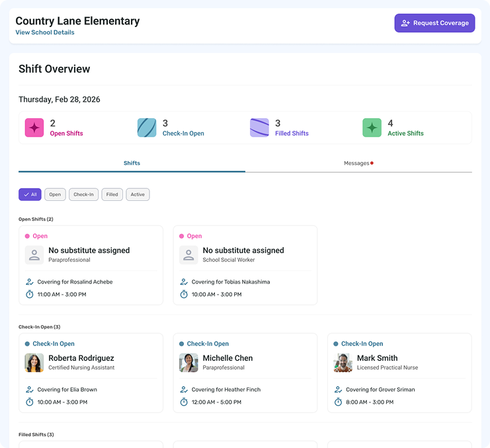Click the Check-In Open status dot on Mark Smith card
The height and width of the screenshot is (448, 490).
click(x=336, y=344)
